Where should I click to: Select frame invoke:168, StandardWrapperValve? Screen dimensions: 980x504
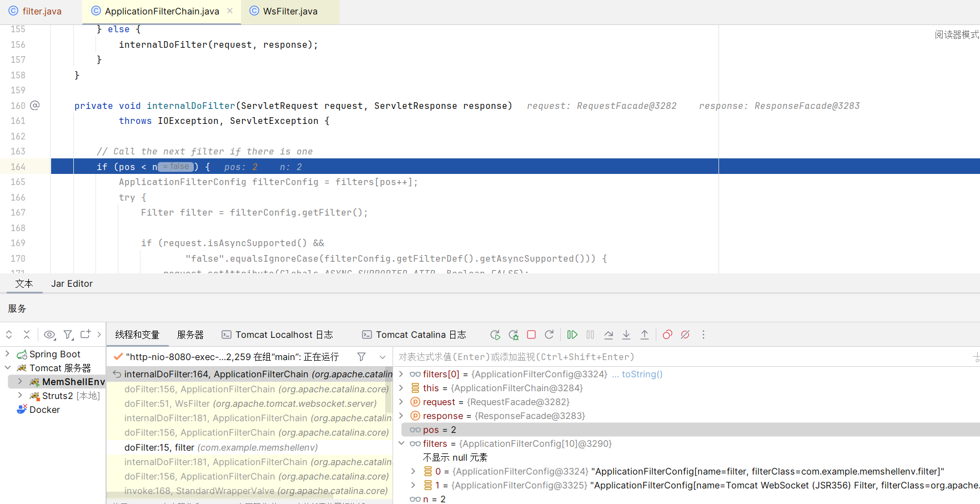(250, 491)
